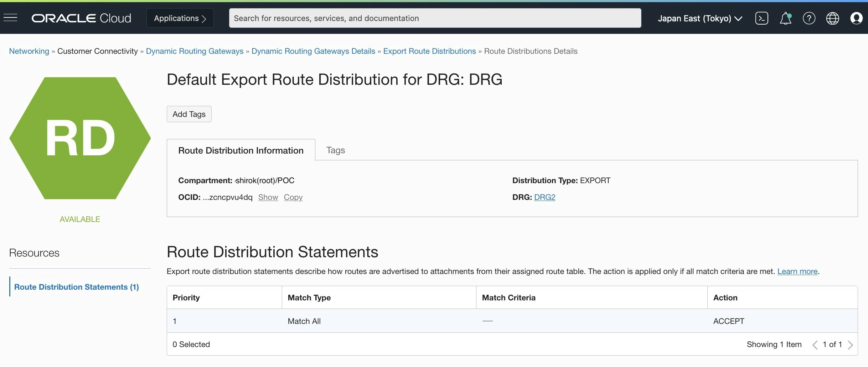Open the DRG2 link
Screen dimensions: 868x367
(x=544, y=197)
